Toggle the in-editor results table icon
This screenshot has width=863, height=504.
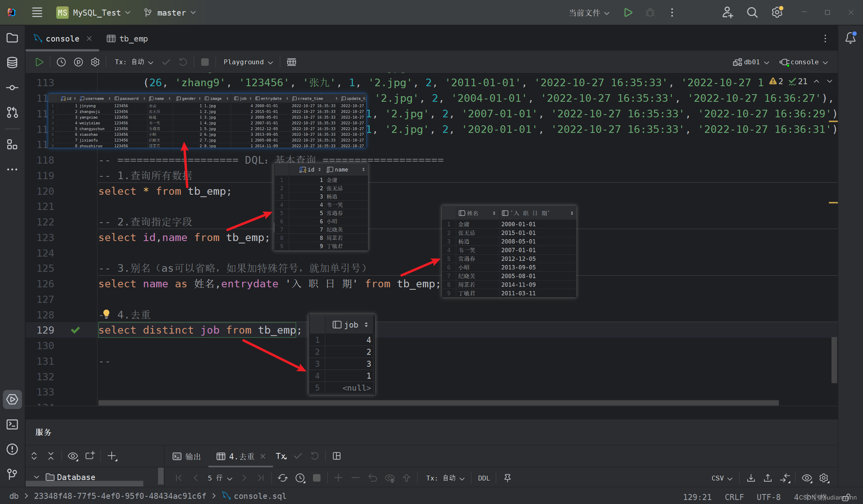tap(291, 62)
